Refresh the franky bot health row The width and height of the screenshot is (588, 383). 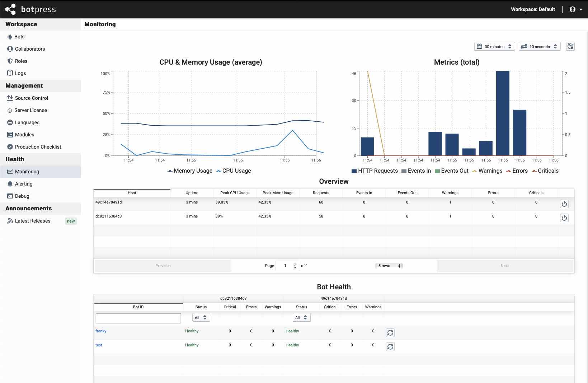tap(390, 333)
